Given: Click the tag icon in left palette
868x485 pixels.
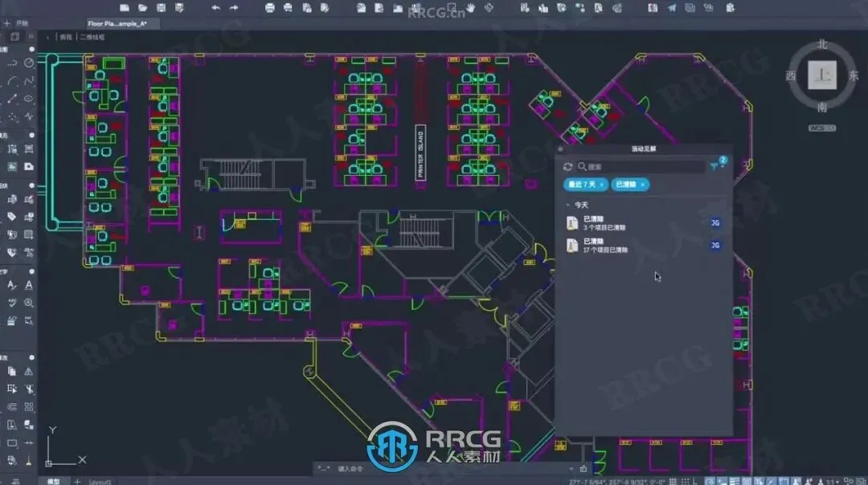Looking at the screenshot, I should point(11,216).
